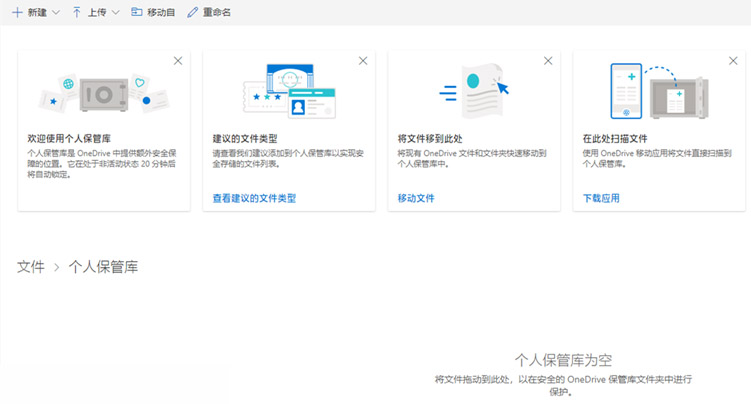Screen dimensions: 751x404
Task: Open the 下载应用 link
Action: 601,198
